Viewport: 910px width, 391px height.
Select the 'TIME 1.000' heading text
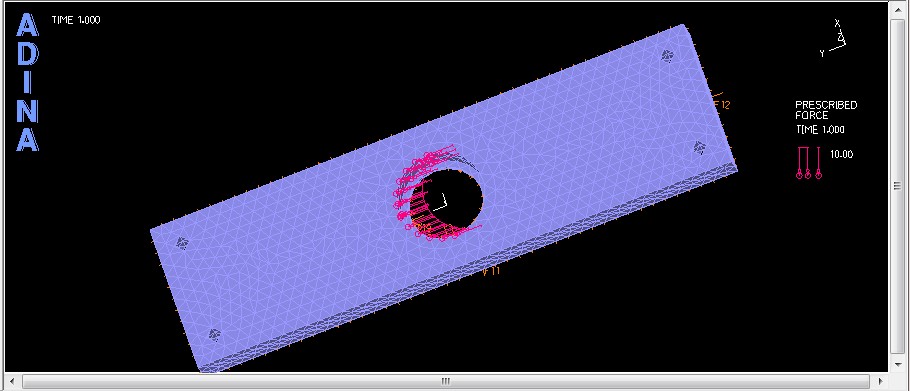pos(76,20)
